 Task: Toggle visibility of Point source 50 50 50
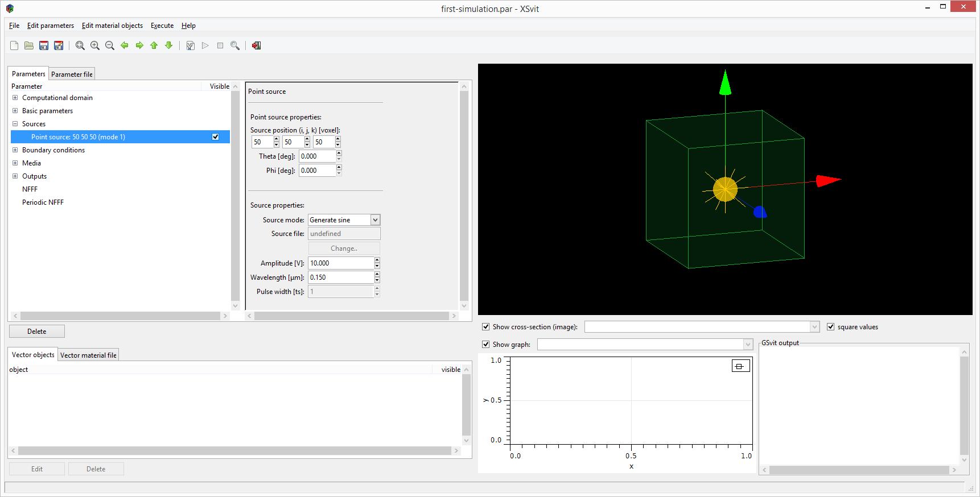tap(215, 137)
